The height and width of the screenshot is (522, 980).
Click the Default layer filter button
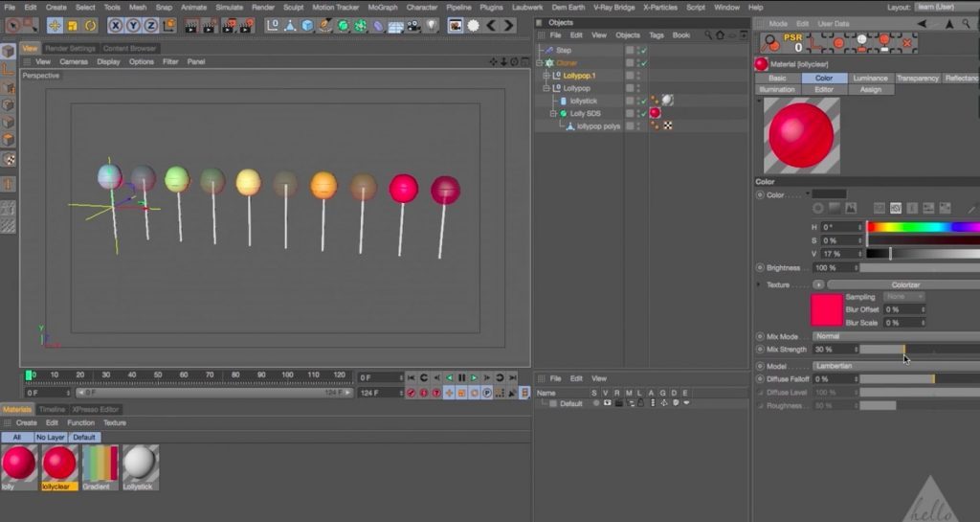click(84, 437)
